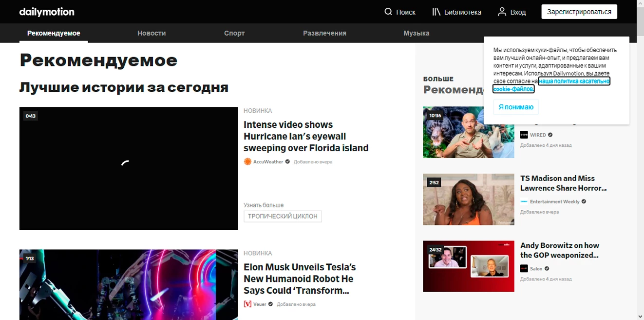This screenshot has height=320, width=644.
Task: Open the Tesla robot video thumbnail
Action: pyautogui.click(x=129, y=284)
